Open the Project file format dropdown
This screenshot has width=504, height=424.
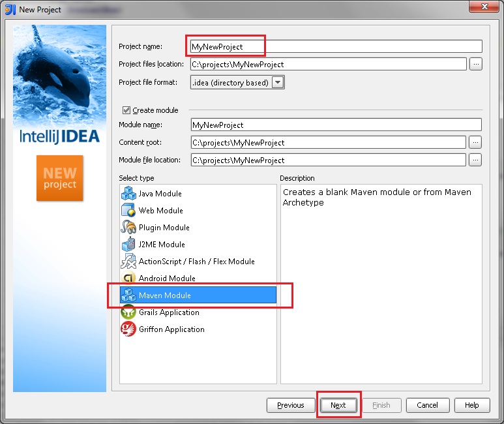click(x=278, y=82)
